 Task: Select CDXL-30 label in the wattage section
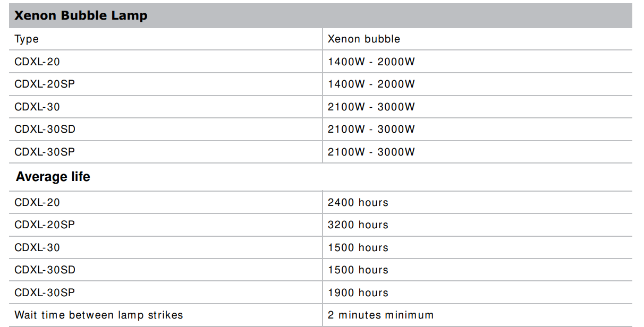37,107
